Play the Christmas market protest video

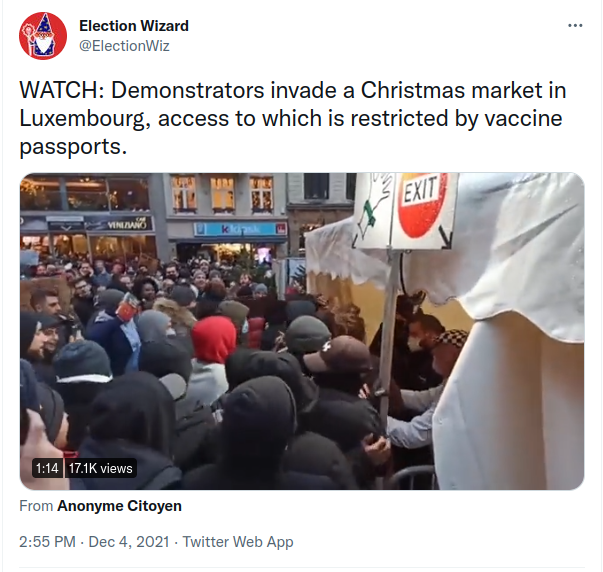click(x=302, y=331)
